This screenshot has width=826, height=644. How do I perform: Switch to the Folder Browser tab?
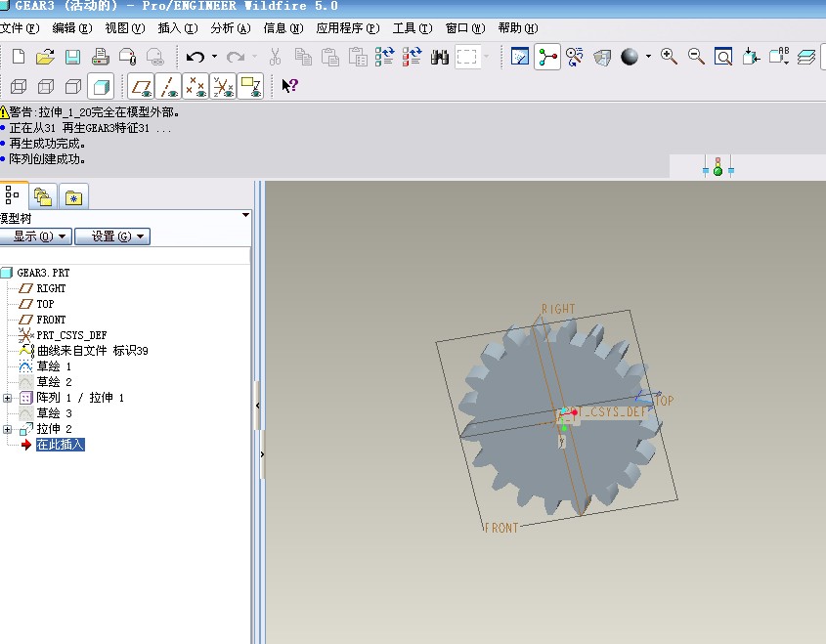pos(43,197)
